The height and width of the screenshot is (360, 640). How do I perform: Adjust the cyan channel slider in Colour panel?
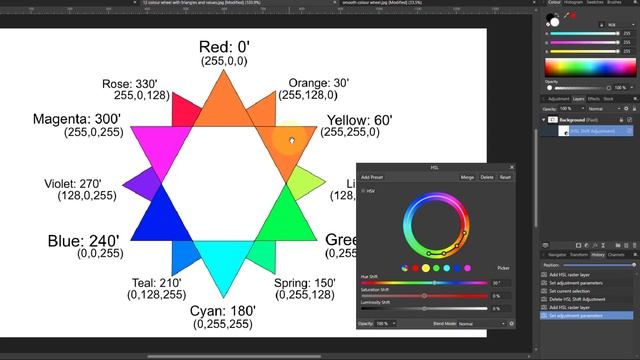[584, 33]
